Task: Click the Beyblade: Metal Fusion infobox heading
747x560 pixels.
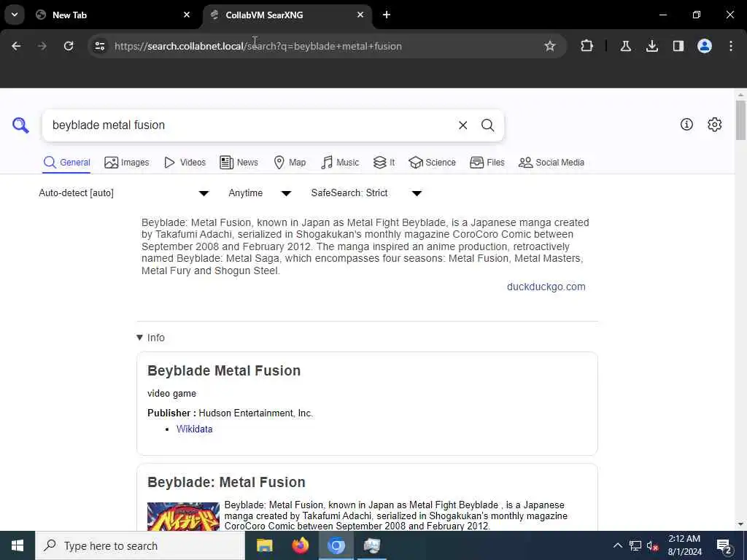Action: pos(226,483)
